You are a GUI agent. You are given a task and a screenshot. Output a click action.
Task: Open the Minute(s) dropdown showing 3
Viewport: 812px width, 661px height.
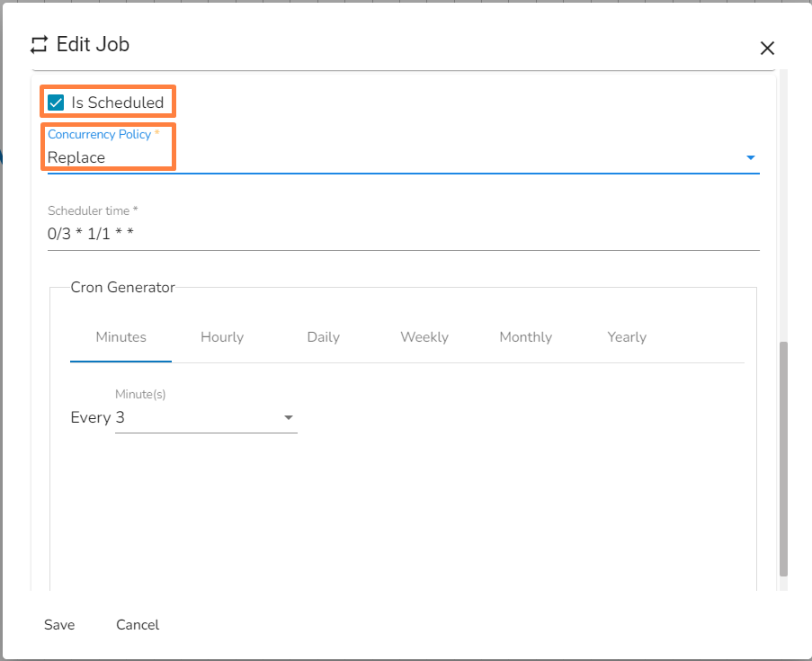(198, 418)
